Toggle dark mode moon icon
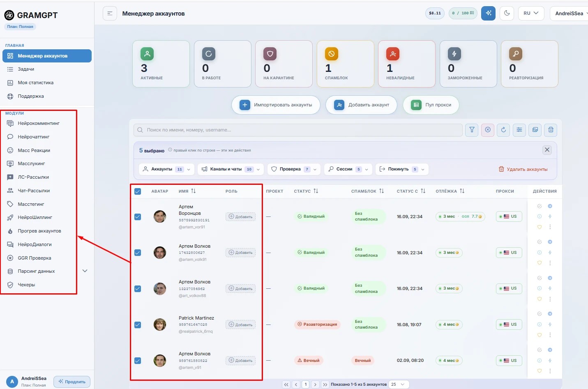588x389 pixels. pos(507,13)
